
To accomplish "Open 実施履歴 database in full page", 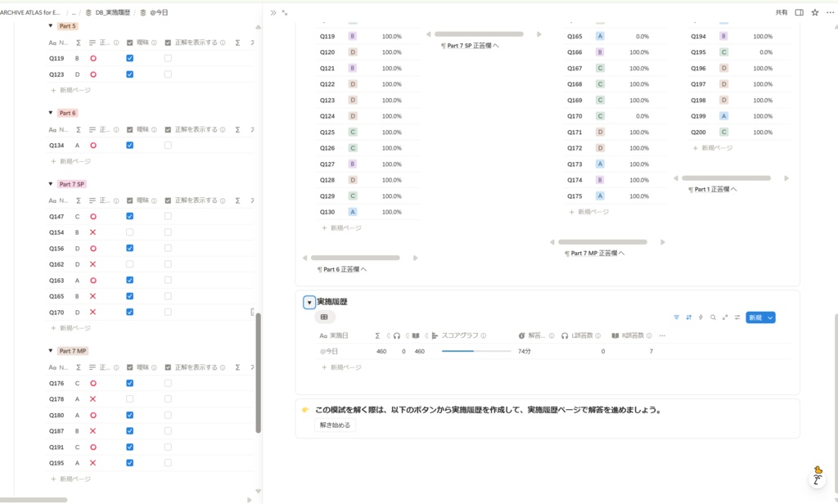I will pos(725,317).
